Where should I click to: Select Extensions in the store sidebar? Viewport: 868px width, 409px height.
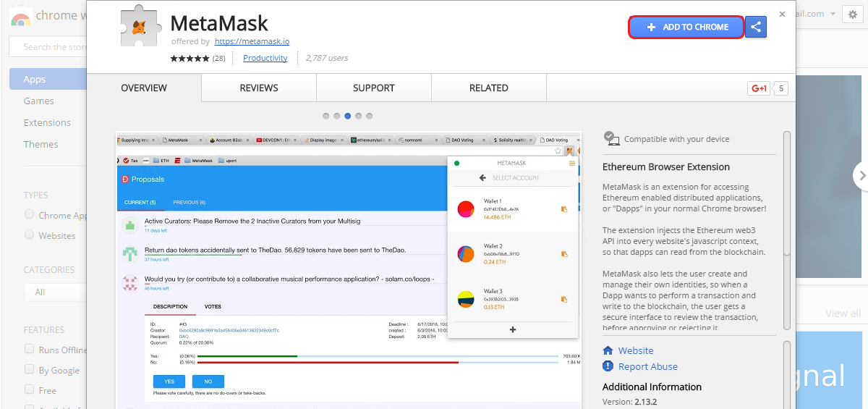pyautogui.click(x=48, y=122)
